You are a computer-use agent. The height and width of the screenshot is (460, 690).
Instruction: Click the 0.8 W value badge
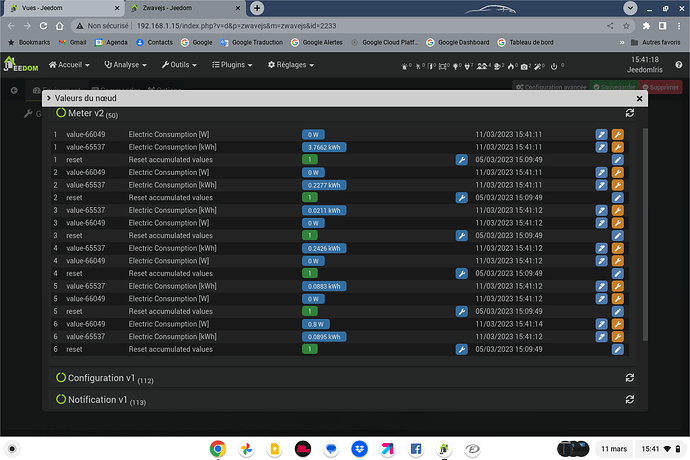(x=316, y=324)
